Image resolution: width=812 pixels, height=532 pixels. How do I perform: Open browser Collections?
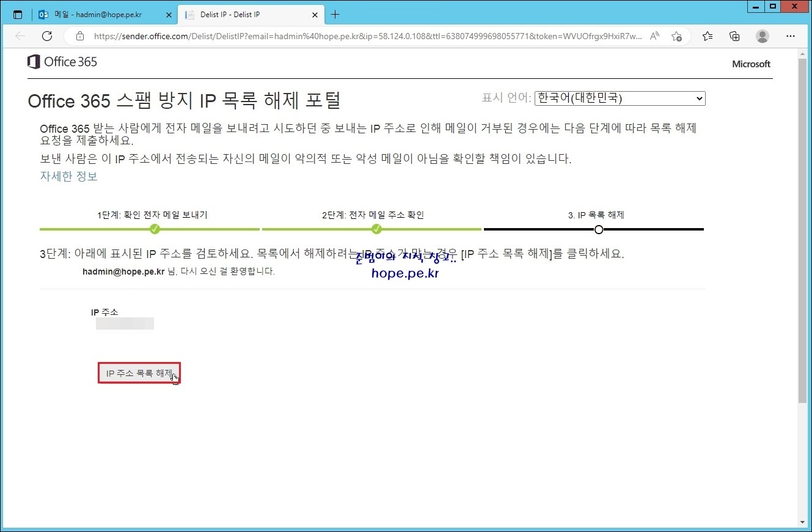pyautogui.click(x=735, y=36)
